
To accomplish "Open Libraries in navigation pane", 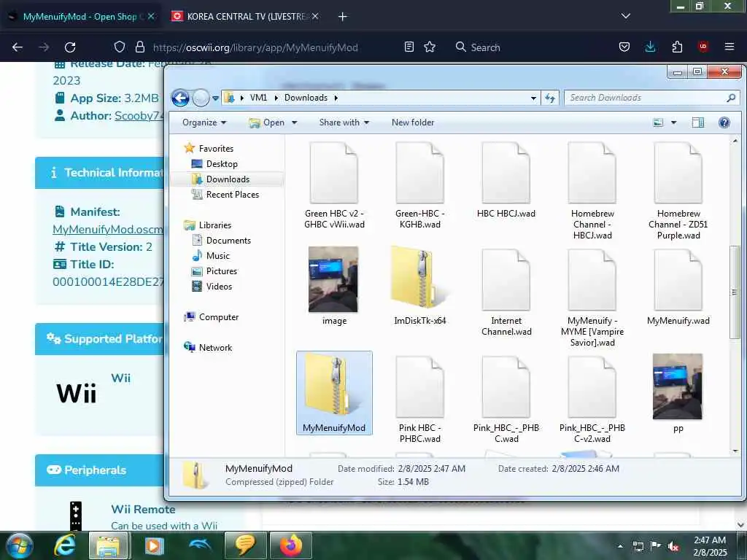I will [x=208, y=225].
